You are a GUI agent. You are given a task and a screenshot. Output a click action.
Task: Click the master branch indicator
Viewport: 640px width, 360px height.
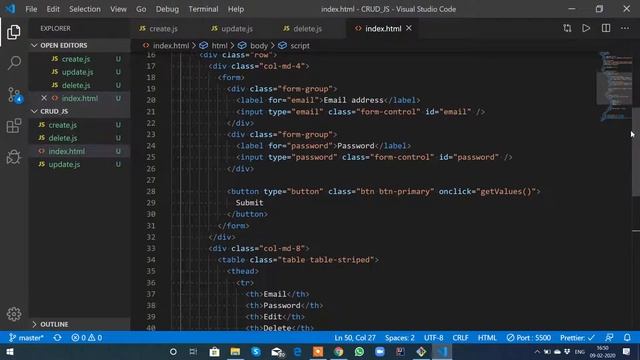pos(26,338)
